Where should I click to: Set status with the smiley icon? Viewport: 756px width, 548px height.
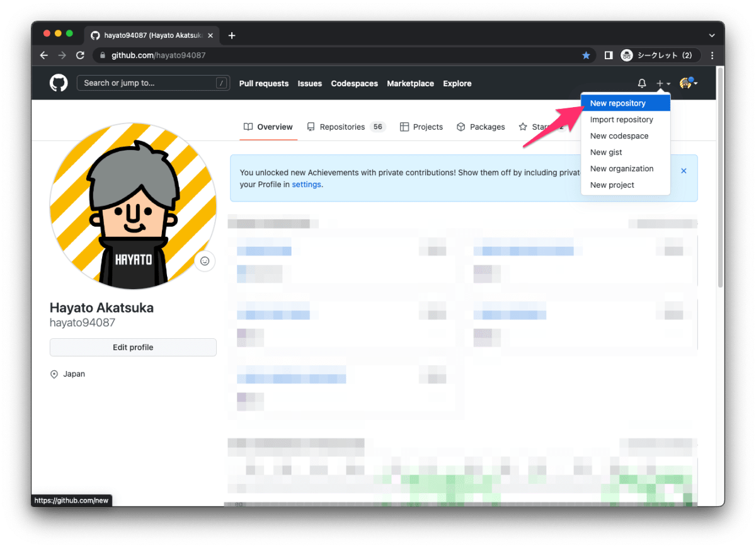pos(205,261)
